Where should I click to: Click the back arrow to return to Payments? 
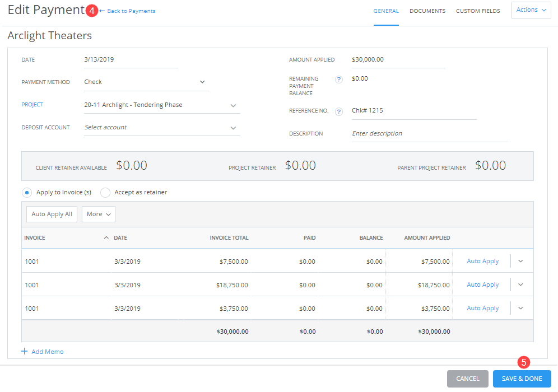point(101,11)
